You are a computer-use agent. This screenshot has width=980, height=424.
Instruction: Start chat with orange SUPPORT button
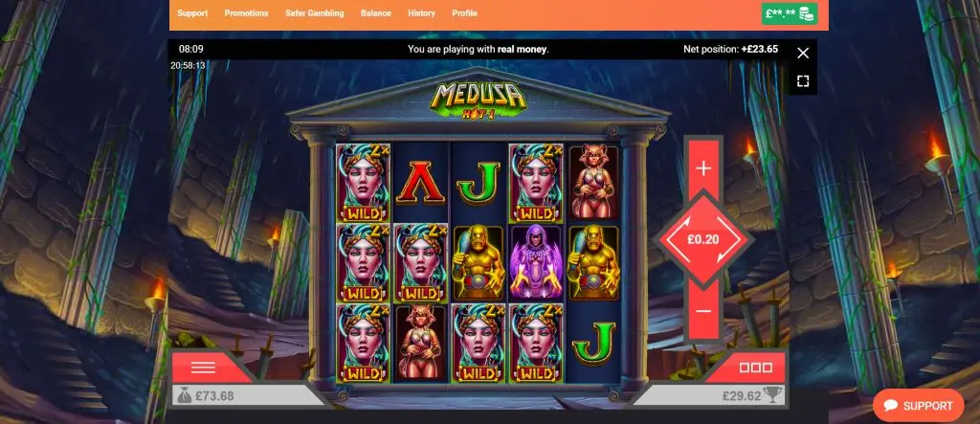pos(918,406)
